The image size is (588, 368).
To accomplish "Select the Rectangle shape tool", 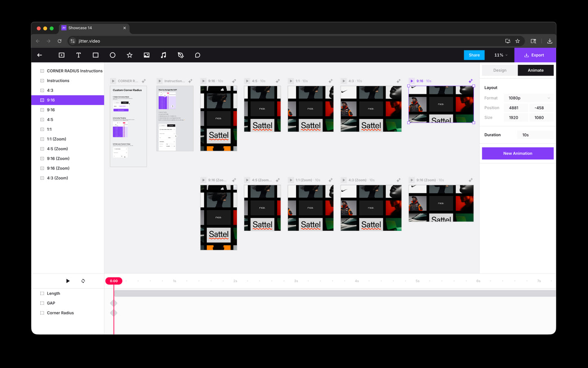I will [x=96, y=55].
